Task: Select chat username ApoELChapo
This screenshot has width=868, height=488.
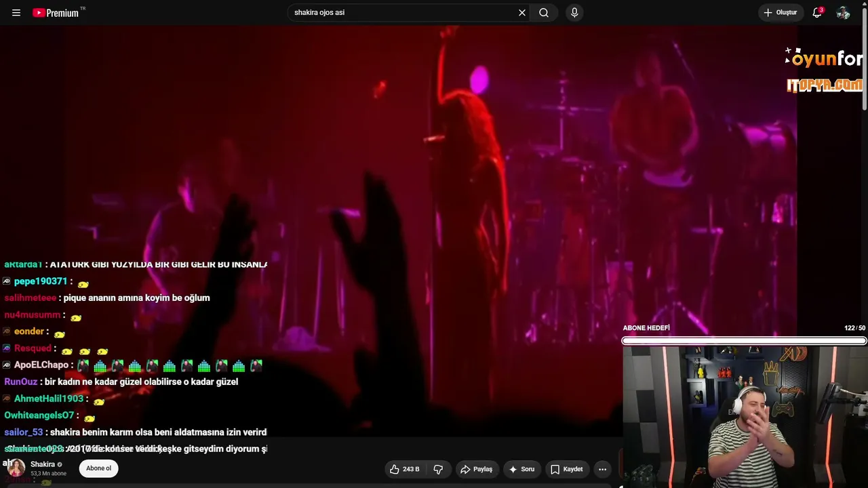Action: point(41,365)
